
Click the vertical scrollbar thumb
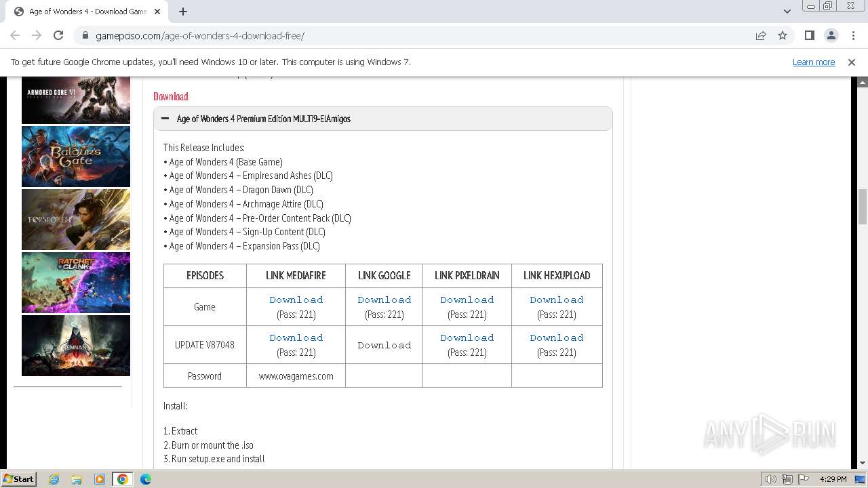coord(863,206)
